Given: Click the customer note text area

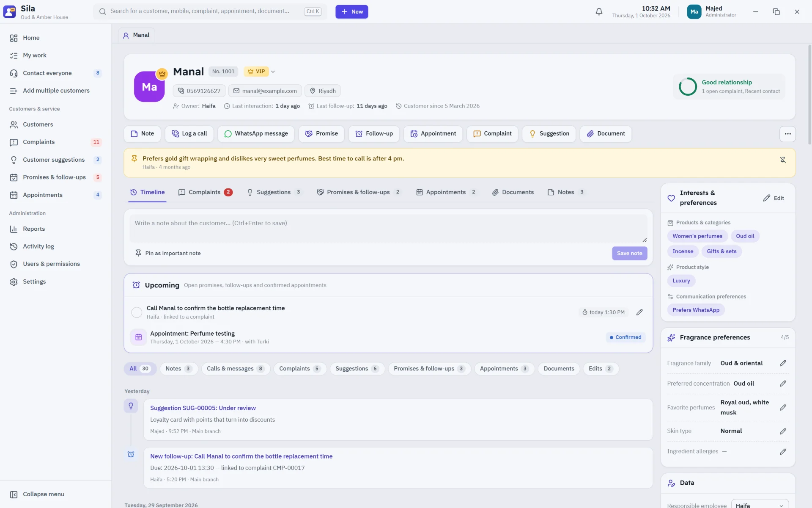Looking at the screenshot, I should (388, 229).
